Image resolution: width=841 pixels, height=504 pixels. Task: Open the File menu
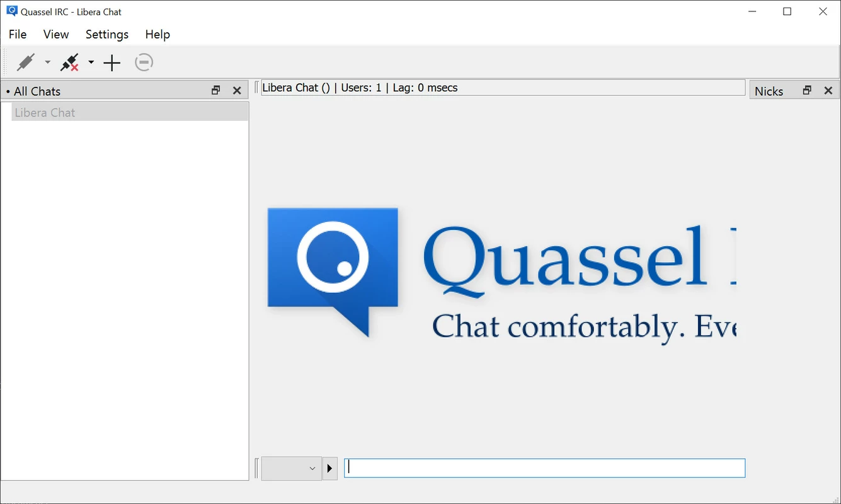pos(18,35)
